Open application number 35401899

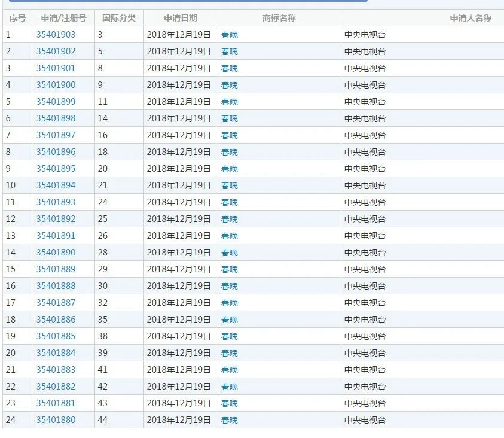click(56, 101)
